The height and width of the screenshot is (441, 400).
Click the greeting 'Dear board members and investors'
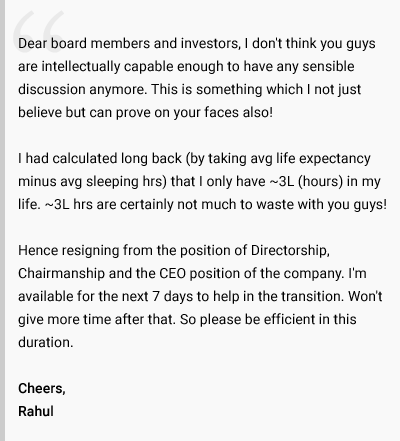129,44
